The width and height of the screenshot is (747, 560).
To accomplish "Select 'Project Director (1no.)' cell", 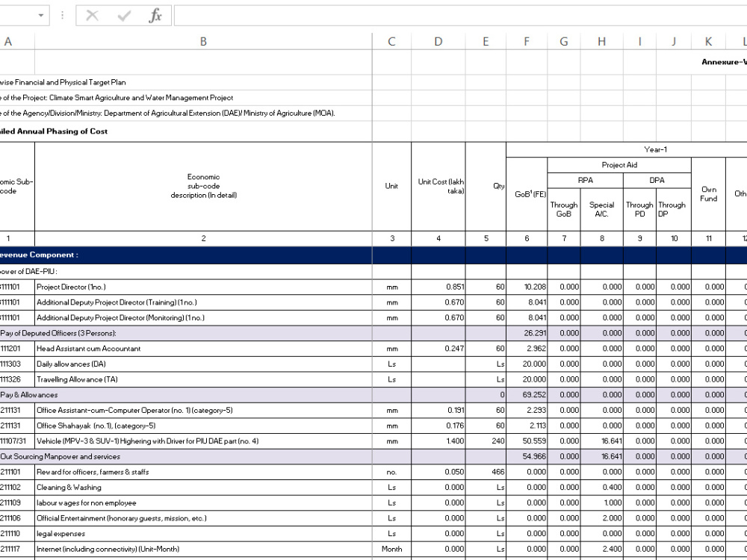I will click(x=203, y=287).
